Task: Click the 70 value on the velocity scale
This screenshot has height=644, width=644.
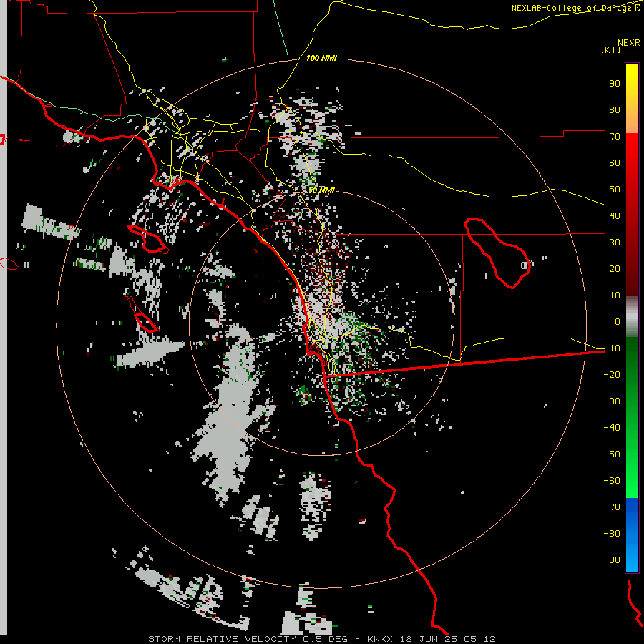Action: click(615, 137)
